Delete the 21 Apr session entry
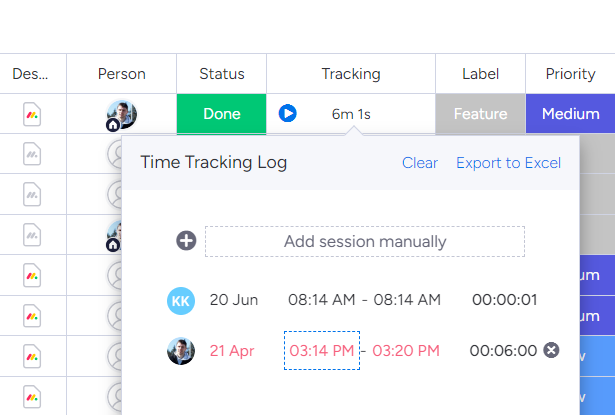Viewport: 615px width, 415px height. click(551, 350)
